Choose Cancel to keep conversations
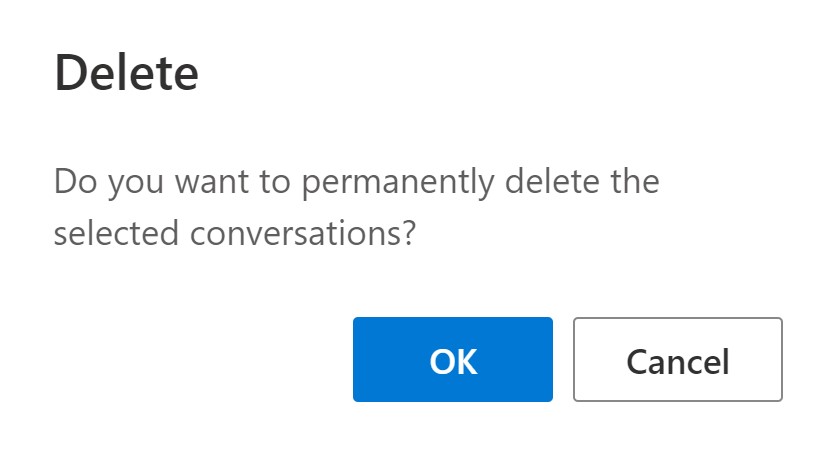 678,360
